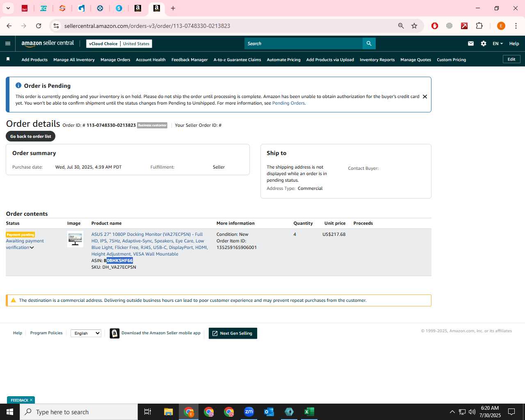Screen dimensions: 525x420
Task: Open the Windows Start menu
Action: (10, 412)
